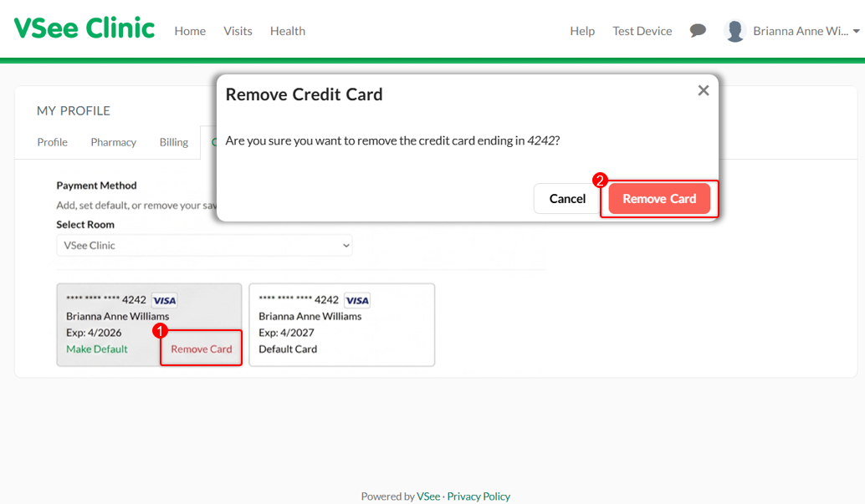Click the user avatar picture

pyautogui.click(x=734, y=31)
